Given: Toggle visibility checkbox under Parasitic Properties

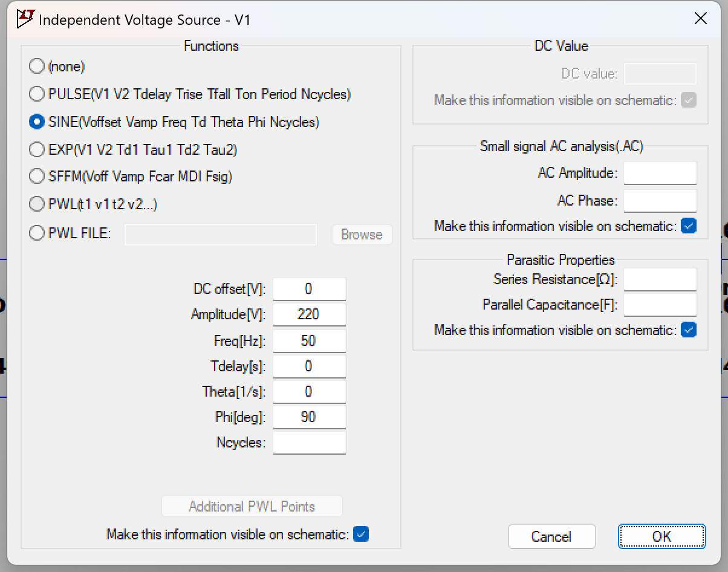Looking at the screenshot, I should click(x=688, y=330).
